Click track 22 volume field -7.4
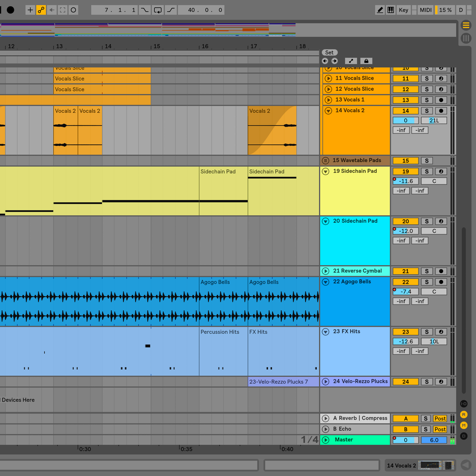 pyautogui.click(x=406, y=292)
